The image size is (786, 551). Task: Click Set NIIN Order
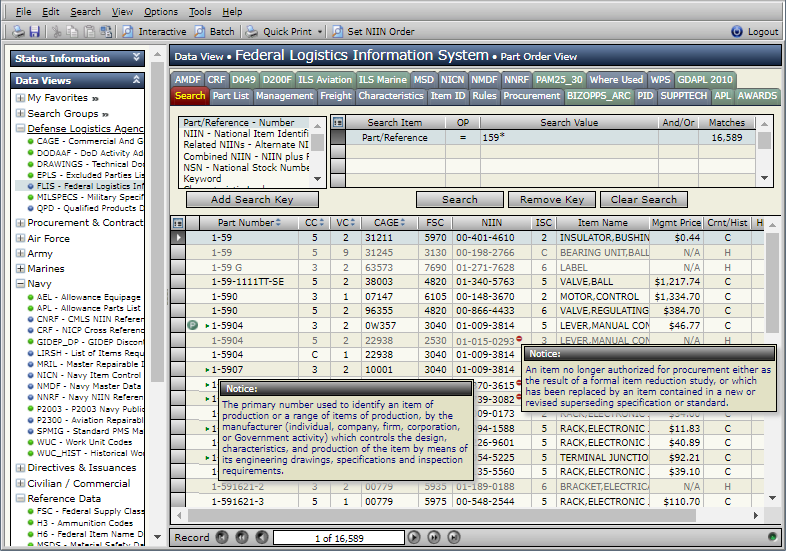tap(373, 32)
